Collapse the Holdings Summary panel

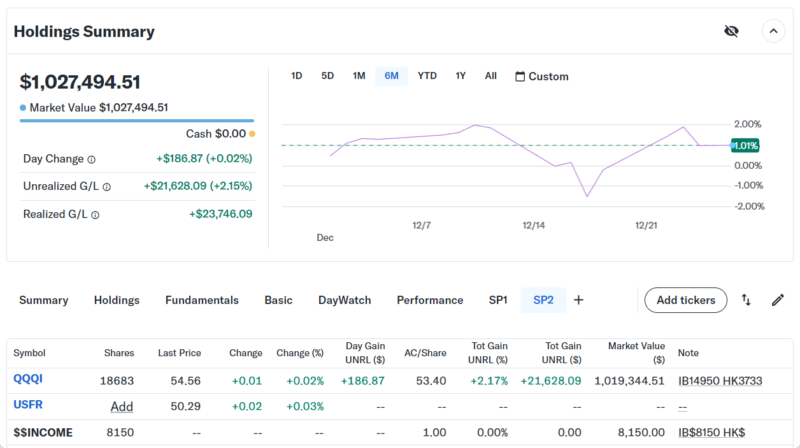pyautogui.click(x=773, y=31)
